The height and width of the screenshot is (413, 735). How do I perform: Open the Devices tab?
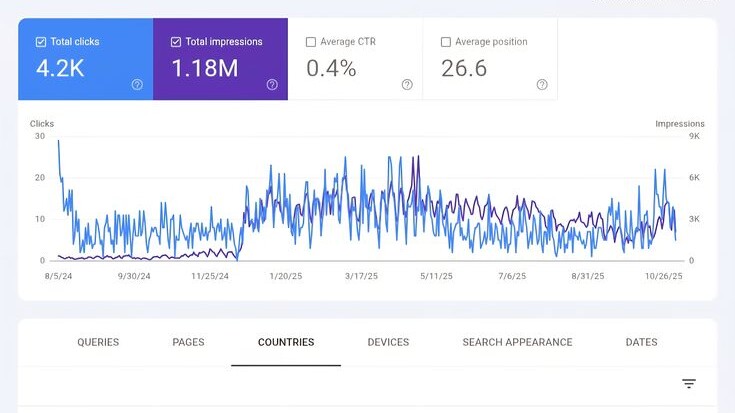coord(388,342)
